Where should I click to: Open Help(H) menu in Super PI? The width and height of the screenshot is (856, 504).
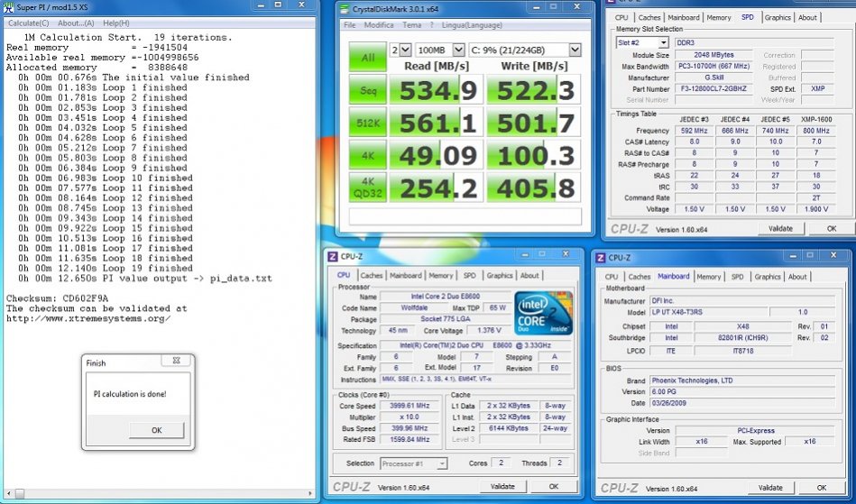(x=116, y=23)
